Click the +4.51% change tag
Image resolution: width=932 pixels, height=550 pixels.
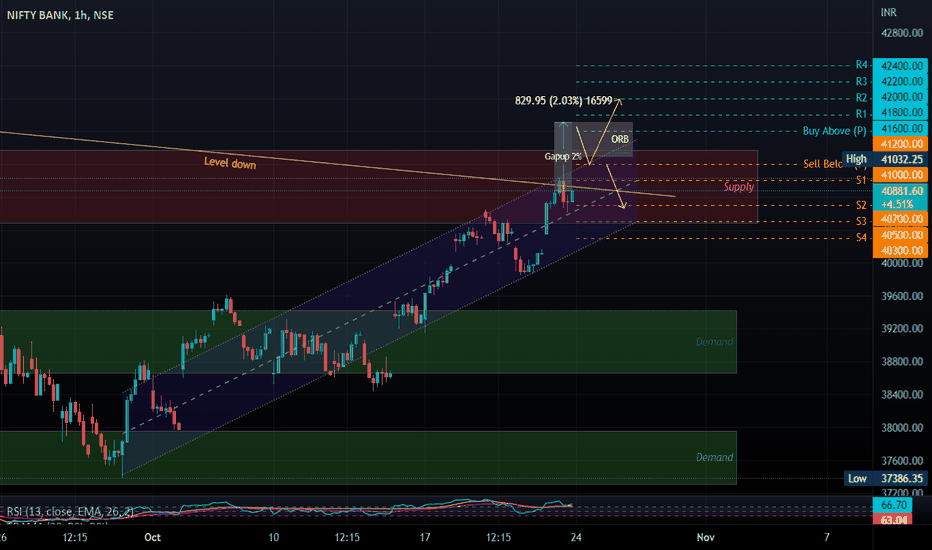[900, 204]
